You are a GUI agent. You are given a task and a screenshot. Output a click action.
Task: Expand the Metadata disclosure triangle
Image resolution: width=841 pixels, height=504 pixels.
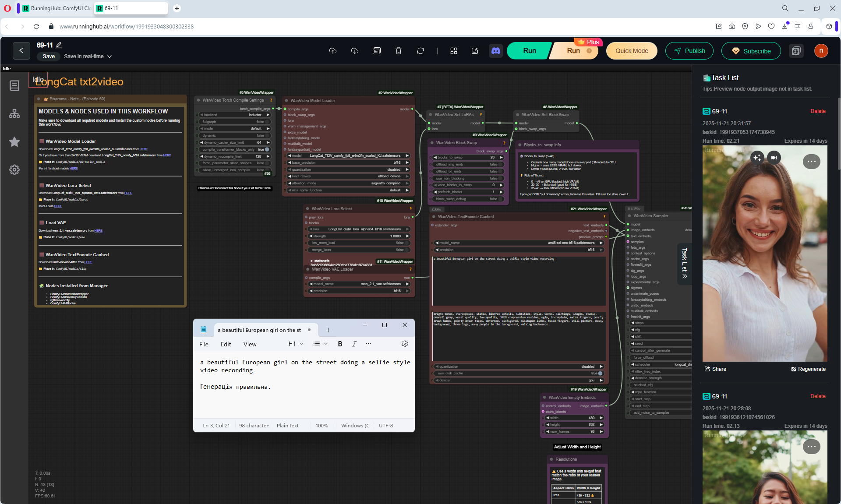[x=311, y=261]
